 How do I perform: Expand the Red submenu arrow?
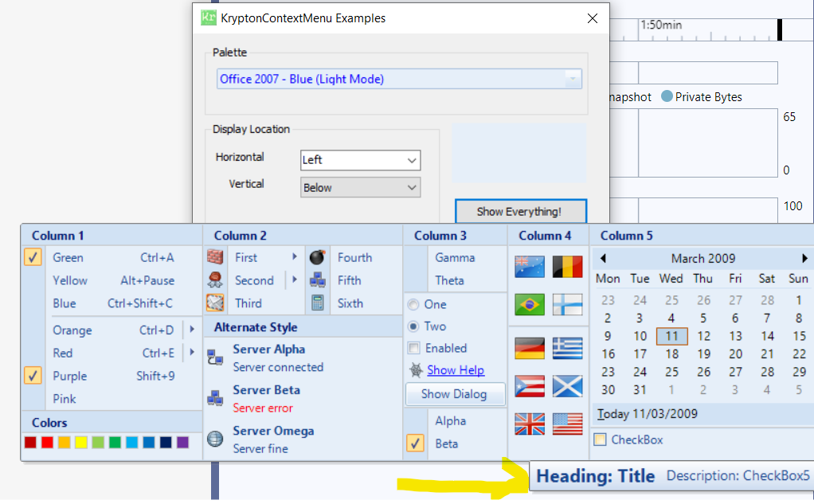192,352
